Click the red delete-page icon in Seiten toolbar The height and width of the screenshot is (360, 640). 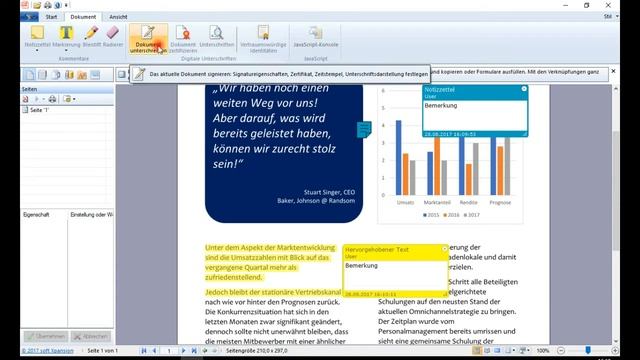tap(25, 99)
